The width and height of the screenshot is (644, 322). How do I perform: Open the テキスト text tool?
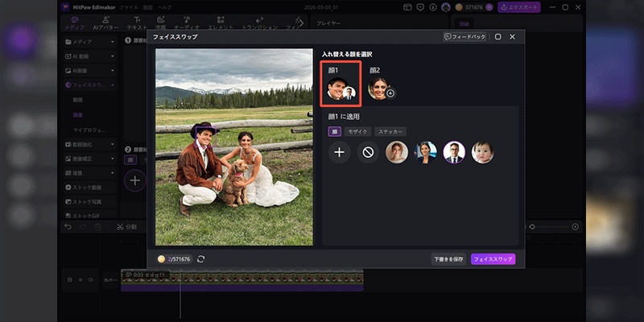pyautogui.click(x=138, y=22)
